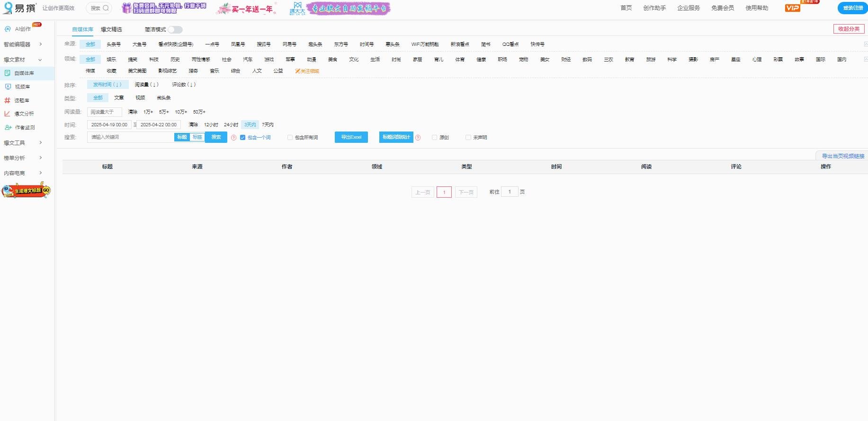Open 话题库 hashtag icon in sidebar
Screen dimensions: 868x421
[8, 100]
